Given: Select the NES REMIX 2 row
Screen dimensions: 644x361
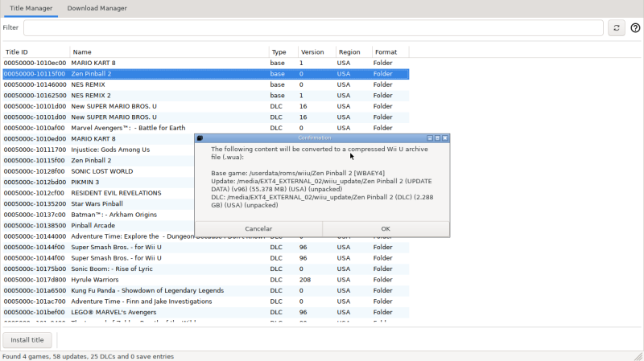Looking at the screenshot, I should pos(206,95).
